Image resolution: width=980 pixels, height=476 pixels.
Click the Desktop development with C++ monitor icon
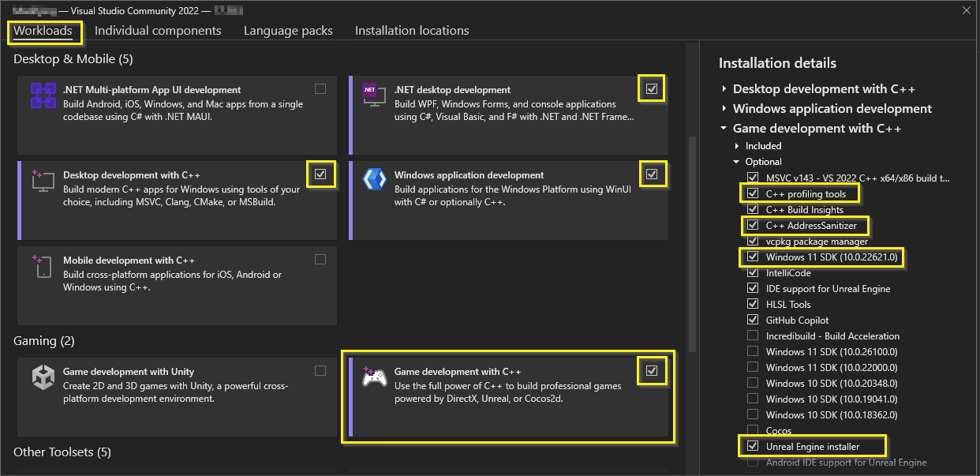[x=43, y=181]
